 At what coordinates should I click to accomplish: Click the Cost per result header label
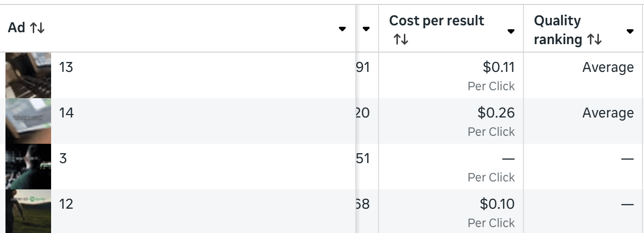point(437,21)
